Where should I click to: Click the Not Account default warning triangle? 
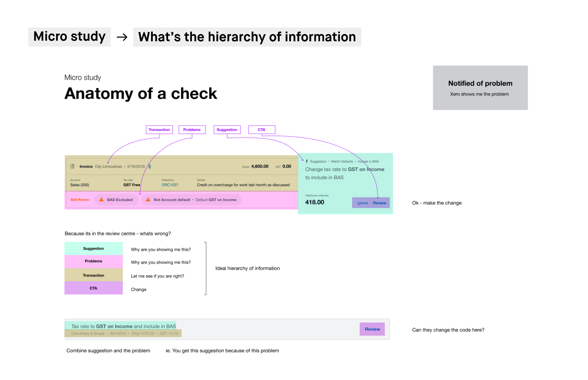click(x=148, y=200)
